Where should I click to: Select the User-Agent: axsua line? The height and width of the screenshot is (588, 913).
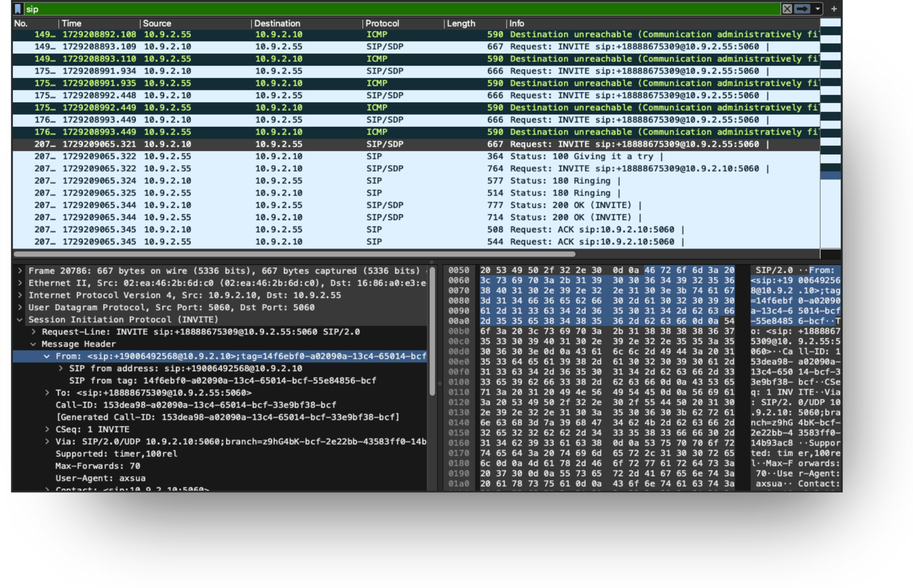click(220, 478)
